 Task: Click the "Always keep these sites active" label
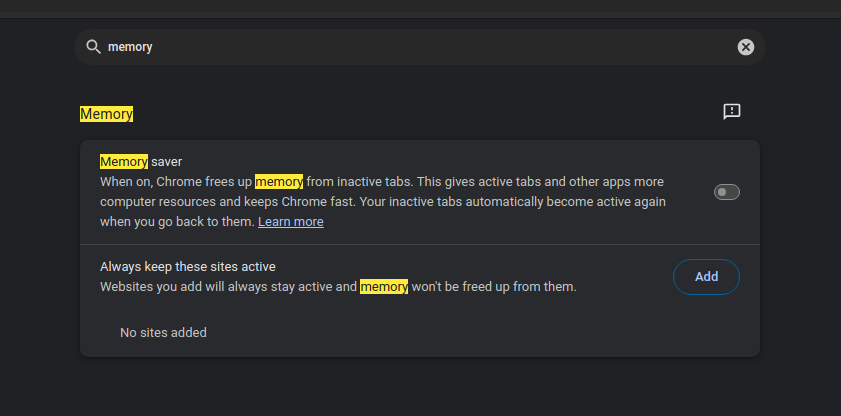[x=188, y=266]
